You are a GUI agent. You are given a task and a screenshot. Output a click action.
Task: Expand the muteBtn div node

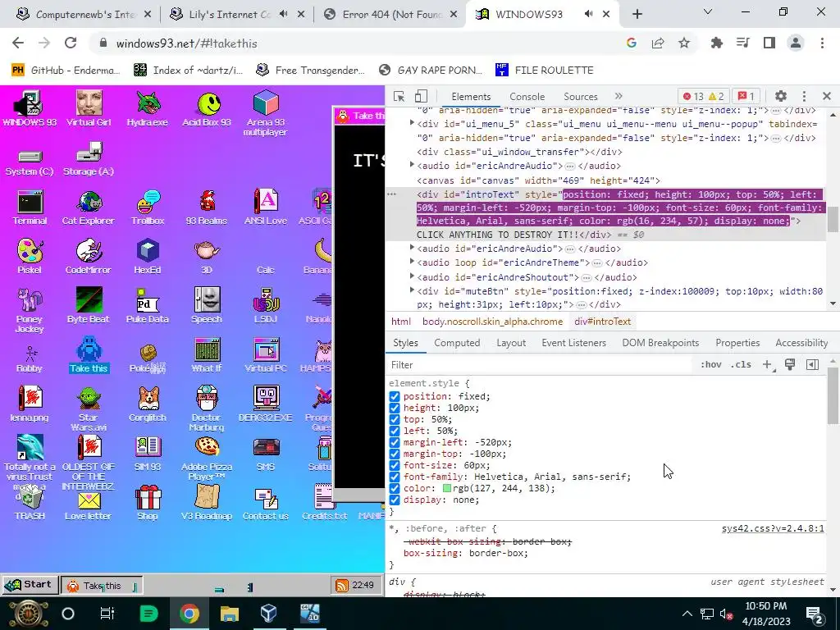point(412,290)
